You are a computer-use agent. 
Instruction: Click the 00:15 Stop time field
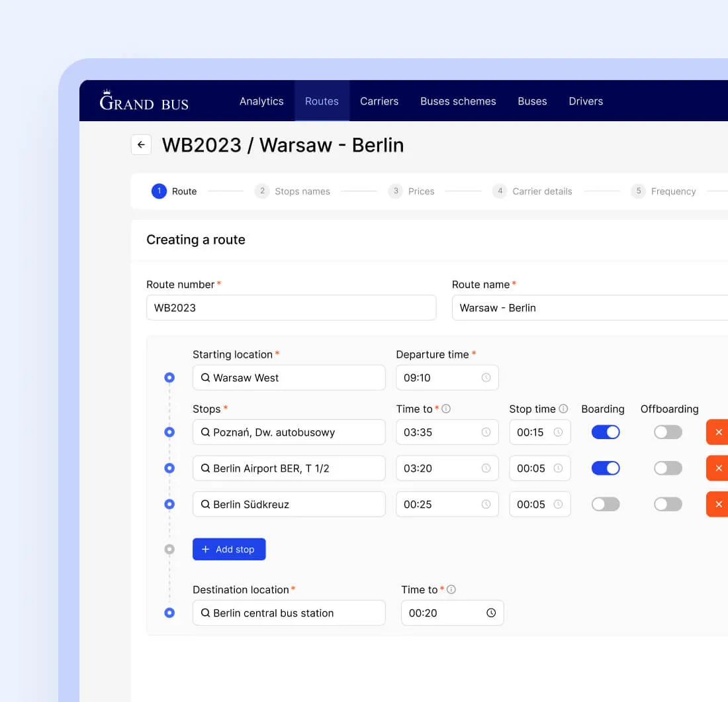coord(539,432)
